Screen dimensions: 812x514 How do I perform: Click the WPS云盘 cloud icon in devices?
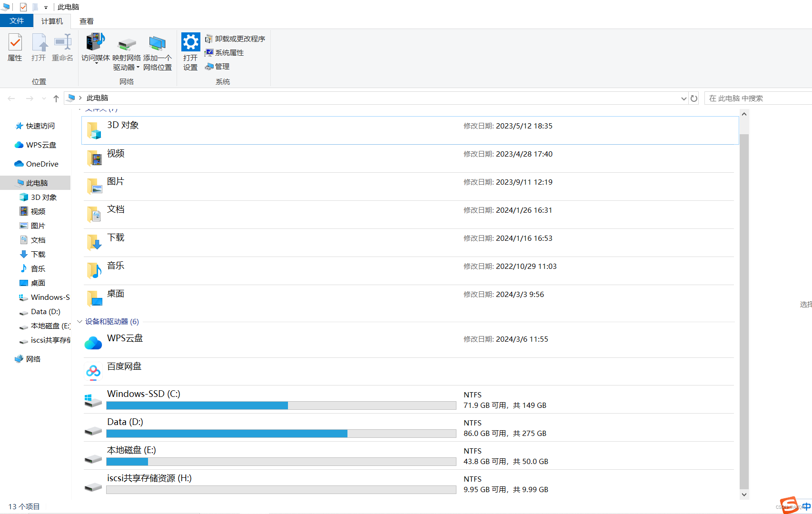coord(93,343)
